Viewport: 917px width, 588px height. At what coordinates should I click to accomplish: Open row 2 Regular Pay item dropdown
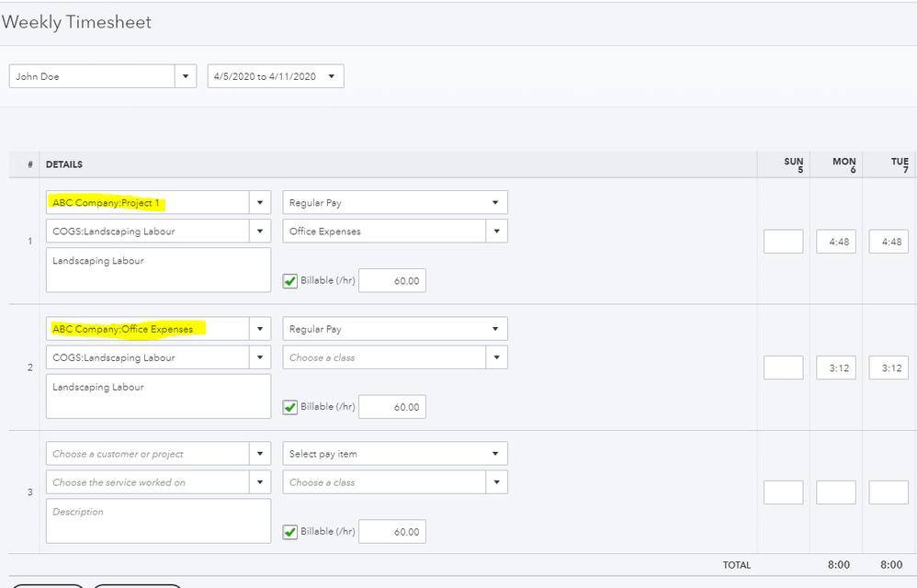pos(395,329)
